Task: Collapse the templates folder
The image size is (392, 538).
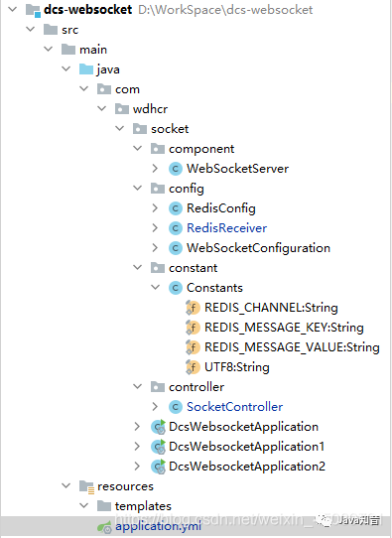Action: pyautogui.click(x=84, y=505)
